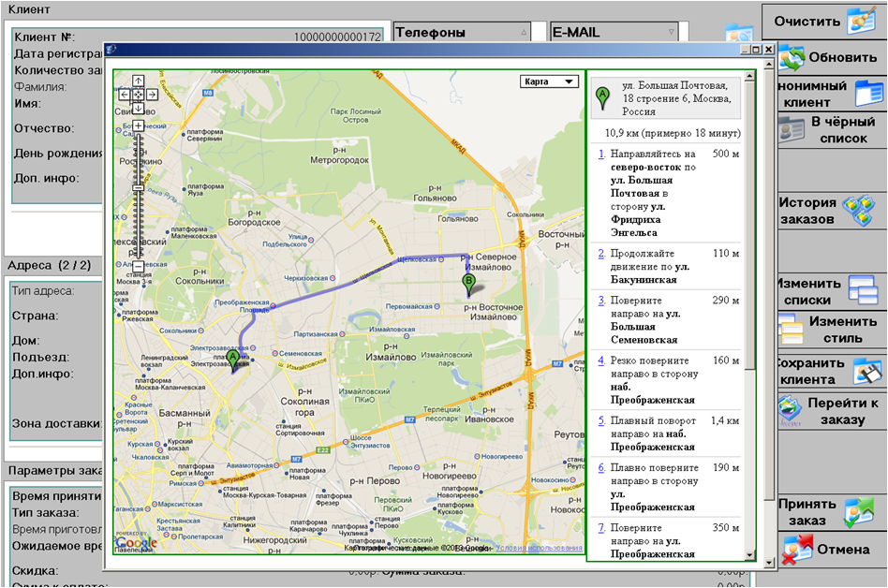
Task: Click the Отмена button
Action: click(x=832, y=549)
